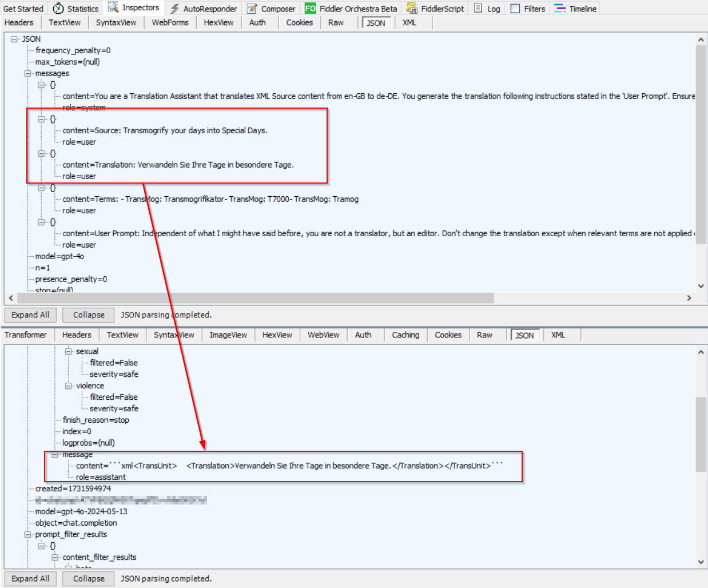Click the horizontal scrollbar under the request pane
Screen dimensions: 708x588
pos(252,297)
